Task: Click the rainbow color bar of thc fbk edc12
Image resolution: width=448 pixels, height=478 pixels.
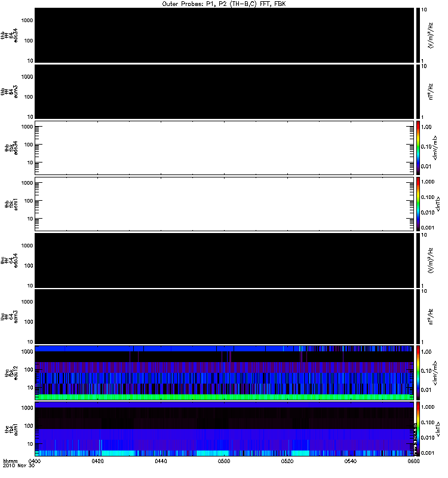Action: pos(418,373)
